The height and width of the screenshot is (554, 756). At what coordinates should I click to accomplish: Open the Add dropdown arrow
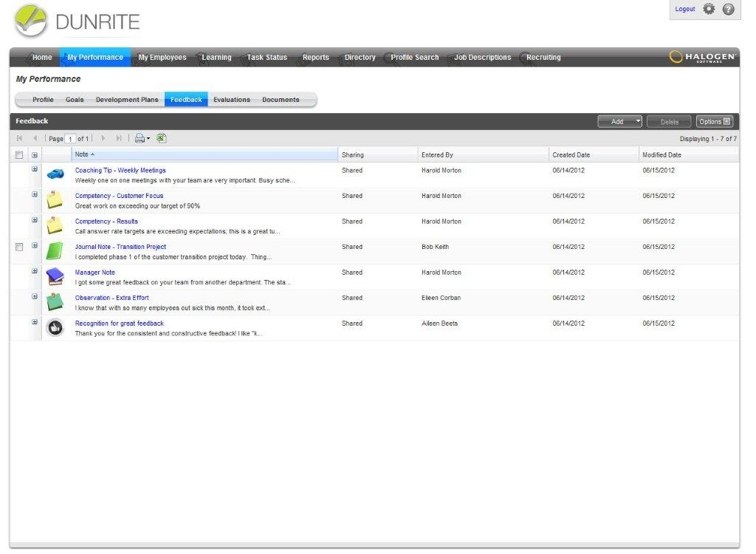638,121
